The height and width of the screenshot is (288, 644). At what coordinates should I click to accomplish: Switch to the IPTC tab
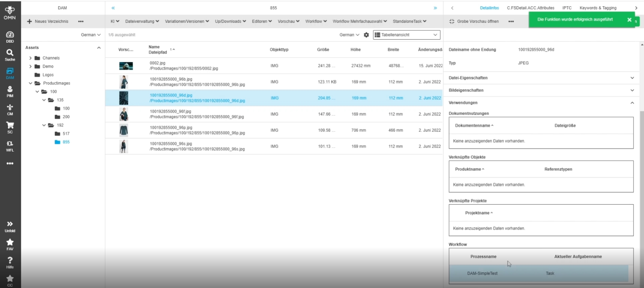pyautogui.click(x=567, y=8)
